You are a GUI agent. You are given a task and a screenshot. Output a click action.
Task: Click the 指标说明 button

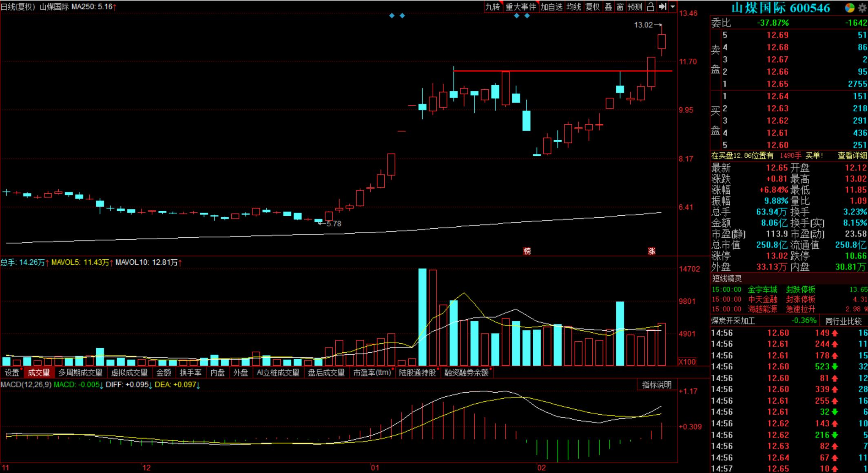[x=657, y=385]
